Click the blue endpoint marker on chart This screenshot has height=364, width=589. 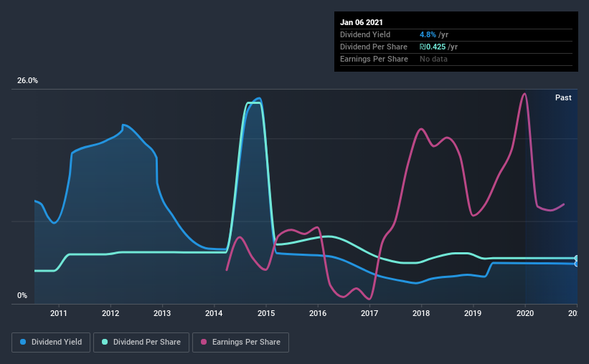tap(577, 264)
